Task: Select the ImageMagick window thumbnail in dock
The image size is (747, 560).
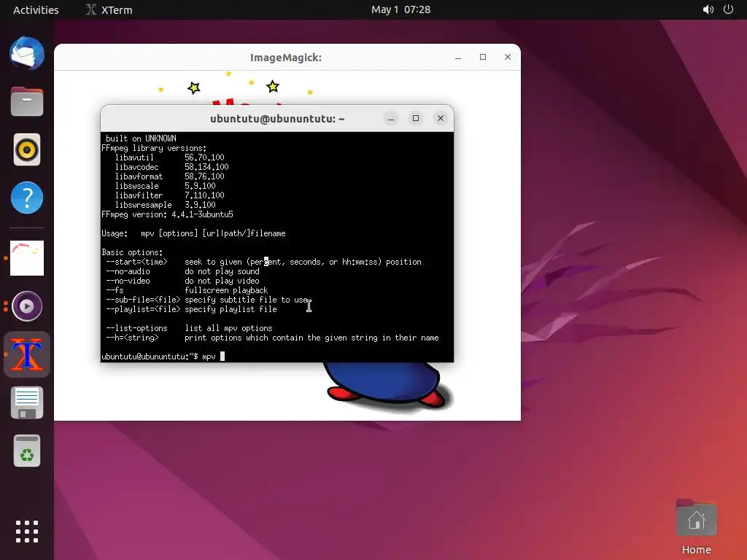Action: (x=27, y=258)
